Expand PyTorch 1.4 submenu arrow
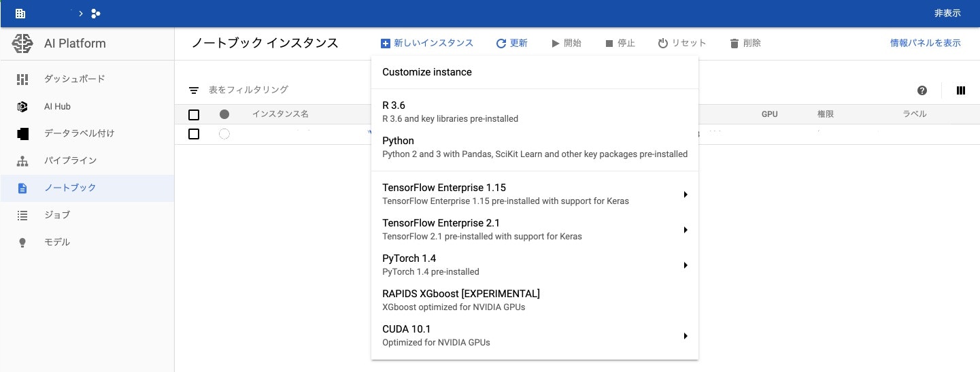This screenshot has height=372, width=980. click(686, 265)
